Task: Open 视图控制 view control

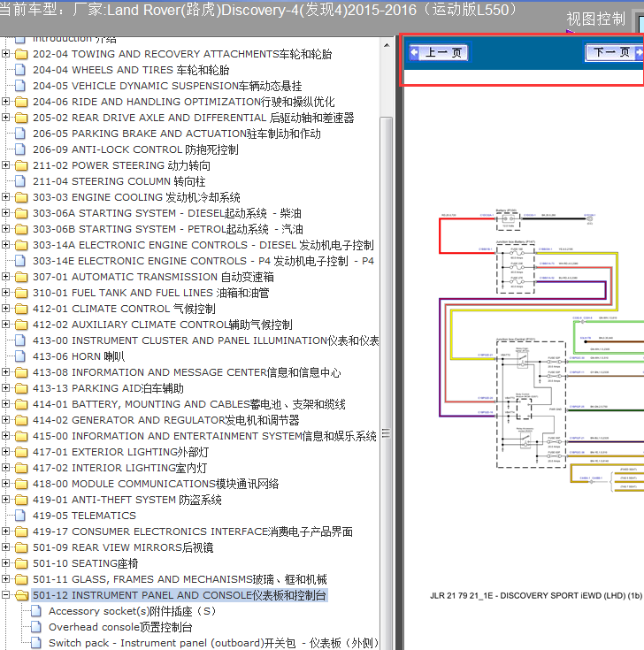Action: click(595, 19)
